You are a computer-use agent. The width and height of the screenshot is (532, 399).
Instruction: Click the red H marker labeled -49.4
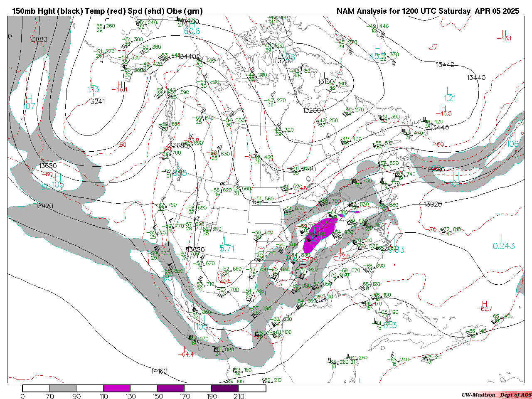point(223,276)
